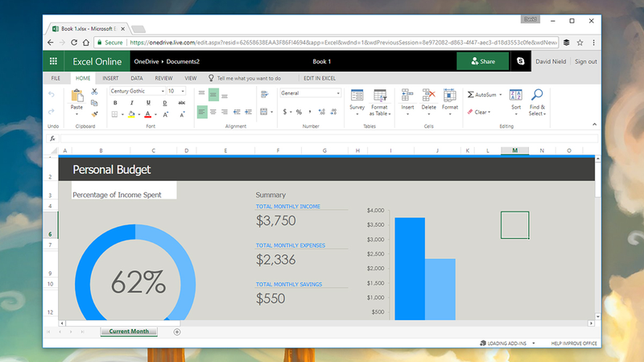Expand the borders dropdown arrow
Screen dimensions: 644x362
tap(122, 114)
